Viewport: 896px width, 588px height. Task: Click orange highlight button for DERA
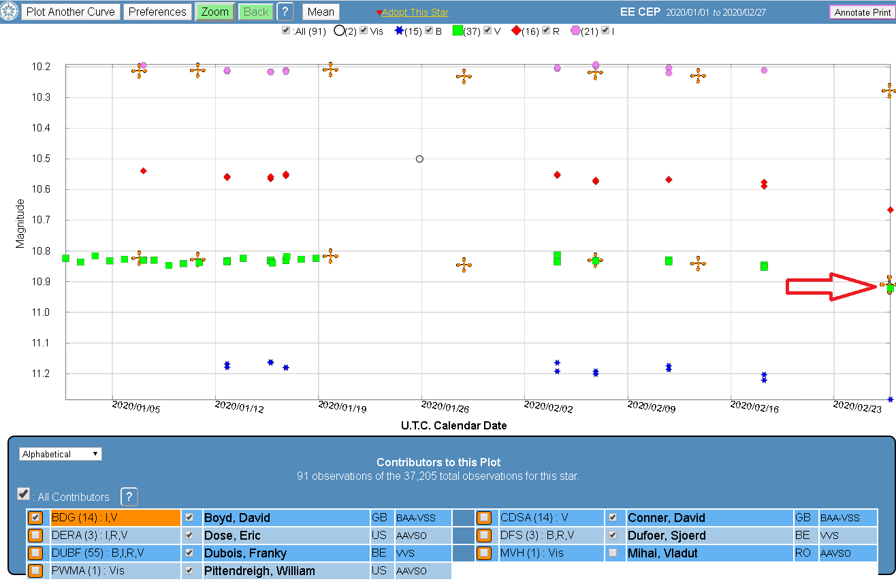pyautogui.click(x=36, y=536)
